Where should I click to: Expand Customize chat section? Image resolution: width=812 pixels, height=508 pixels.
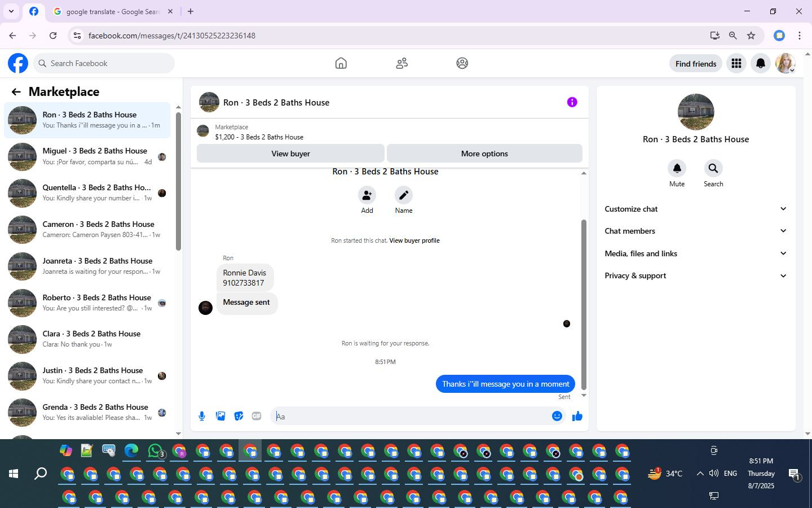tap(695, 209)
